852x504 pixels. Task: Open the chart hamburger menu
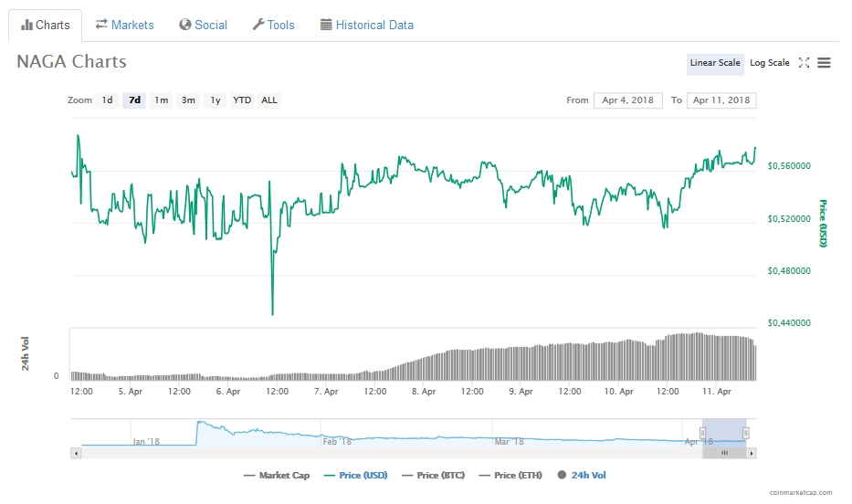point(825,63)
